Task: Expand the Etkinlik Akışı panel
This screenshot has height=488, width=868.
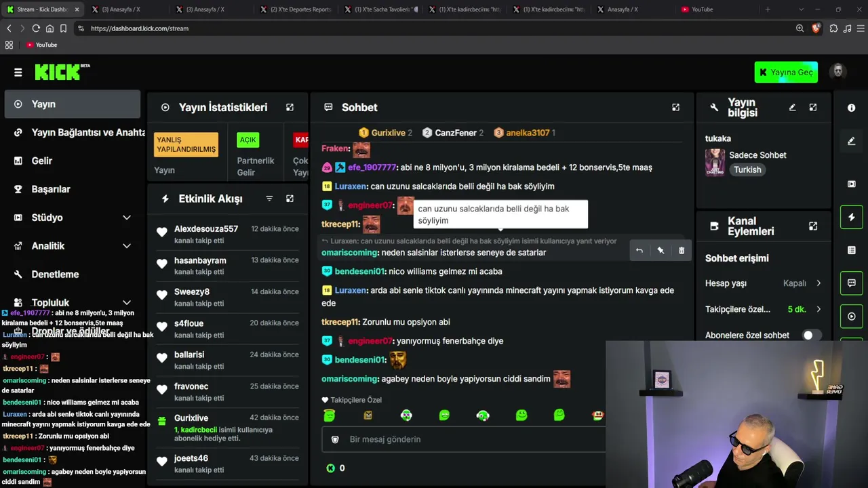Action: point(290,199)
